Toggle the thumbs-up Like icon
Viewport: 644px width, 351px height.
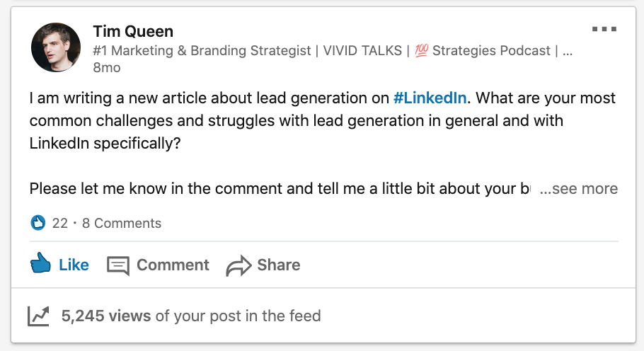[x=41, y=265]
